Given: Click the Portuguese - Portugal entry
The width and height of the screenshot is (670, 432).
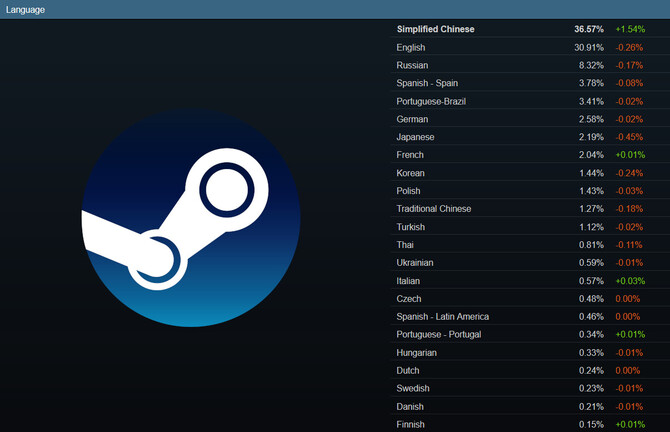Looking at the screenshot, I should click(530, 335).
